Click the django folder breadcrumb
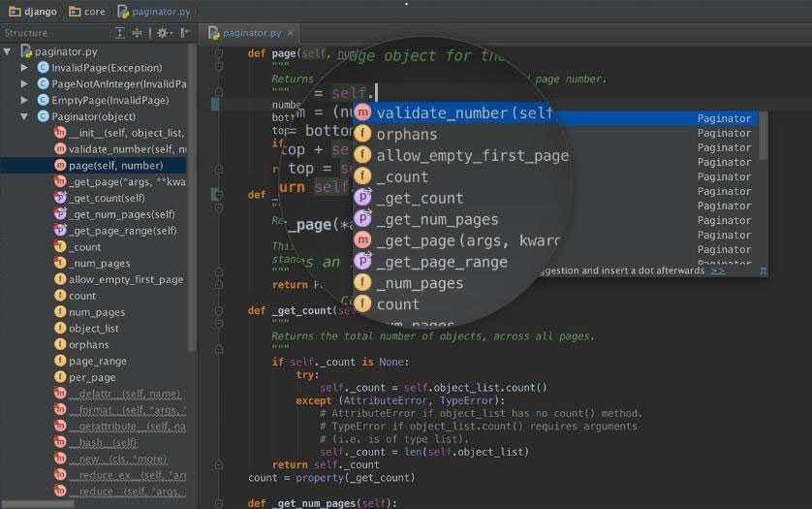This screenshot has height=509, width=812. [33, 12]
